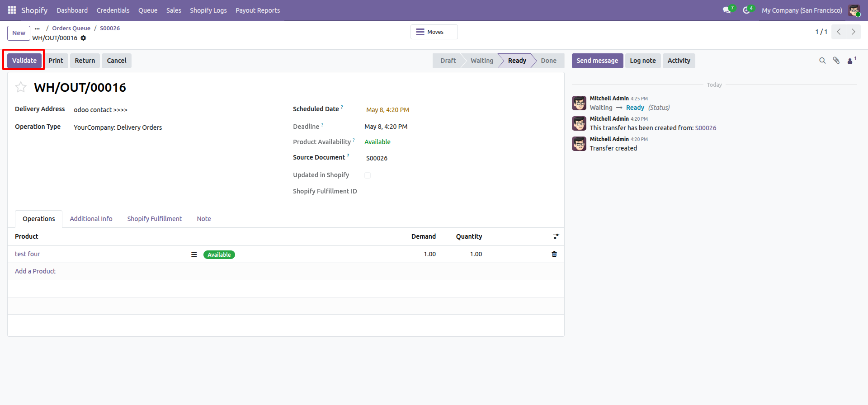Switch to Additional Info tab
The image size is (868, 405).
[x=91, y=219]
